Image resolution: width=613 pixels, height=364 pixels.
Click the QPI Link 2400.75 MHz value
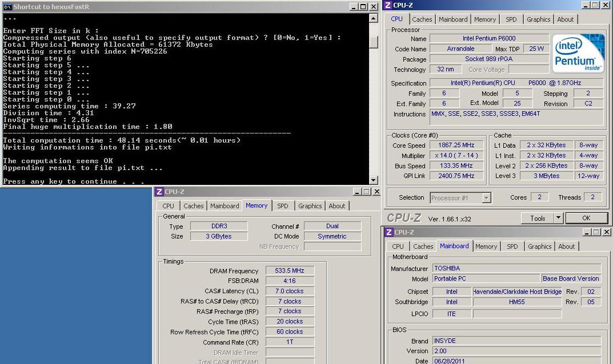coord(456,176)
